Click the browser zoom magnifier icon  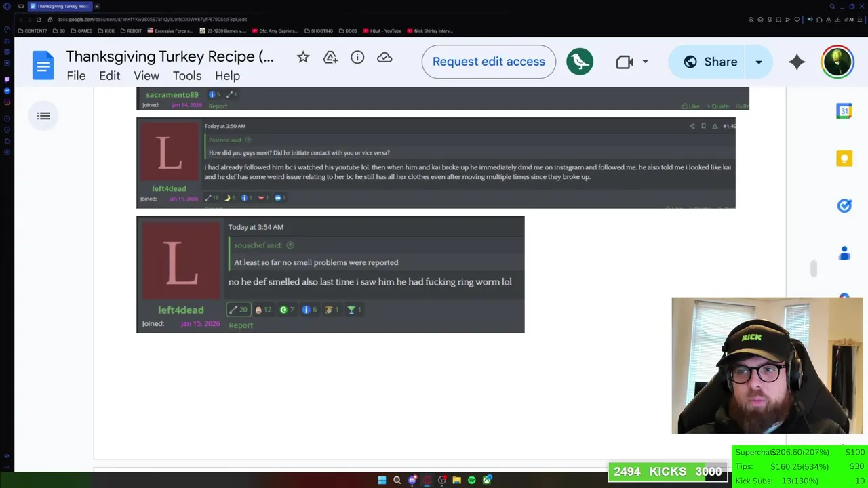pos(751,20)
